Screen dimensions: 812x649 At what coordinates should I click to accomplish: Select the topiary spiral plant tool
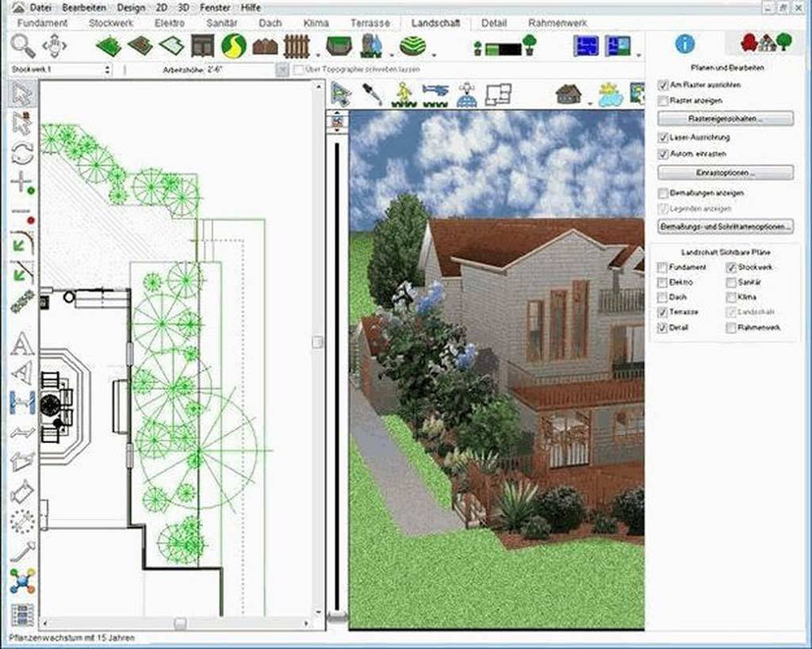(412, 46)
